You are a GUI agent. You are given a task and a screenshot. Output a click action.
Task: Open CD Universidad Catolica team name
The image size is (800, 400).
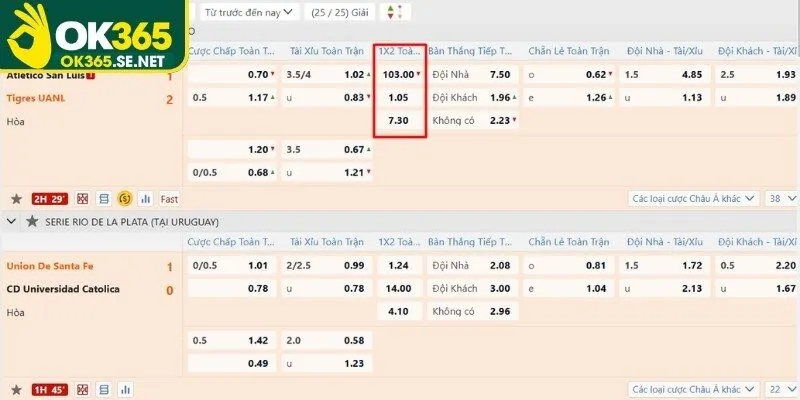coord(63,289)
